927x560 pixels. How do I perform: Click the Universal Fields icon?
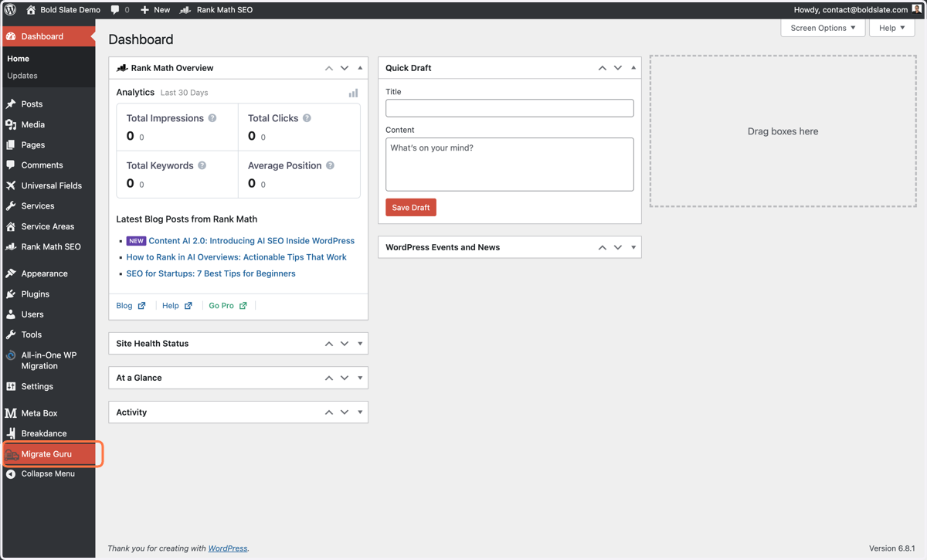pyautogui.click(x=11, y=185)
